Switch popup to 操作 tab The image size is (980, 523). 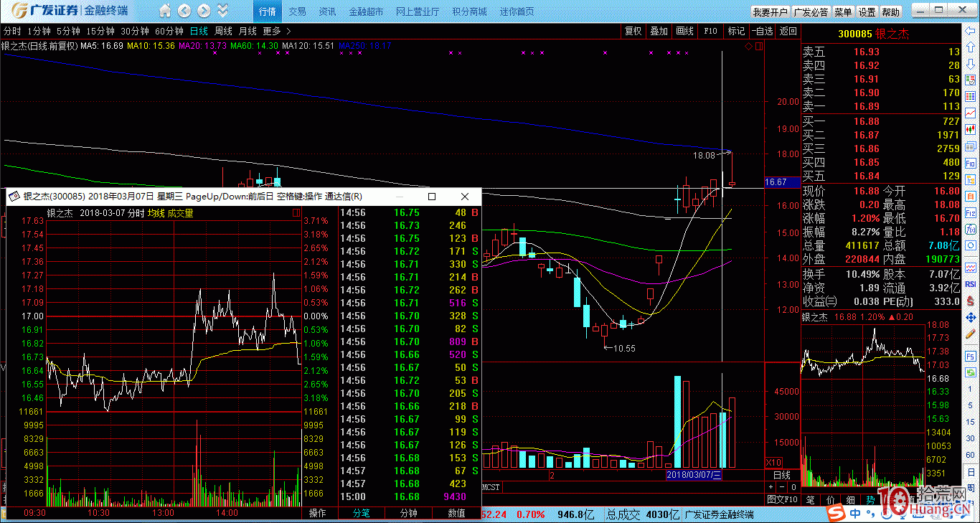click(317, 513)
